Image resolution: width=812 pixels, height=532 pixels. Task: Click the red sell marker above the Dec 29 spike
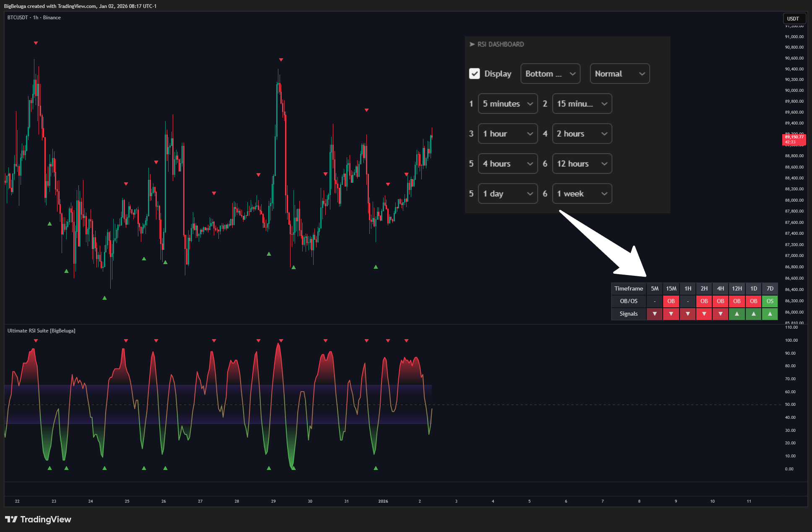point(281,60)
